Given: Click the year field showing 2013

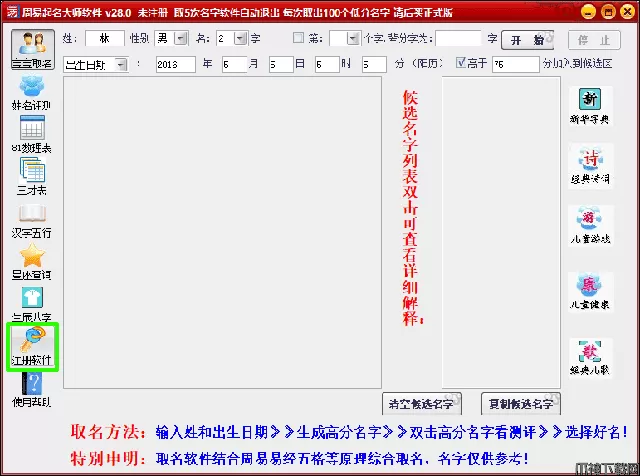Looking at the screenshot, I should [176, 65].
